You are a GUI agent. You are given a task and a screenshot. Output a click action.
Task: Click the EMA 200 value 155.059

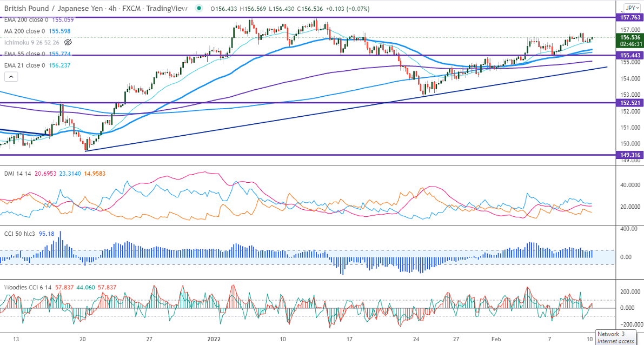point(63,19)
